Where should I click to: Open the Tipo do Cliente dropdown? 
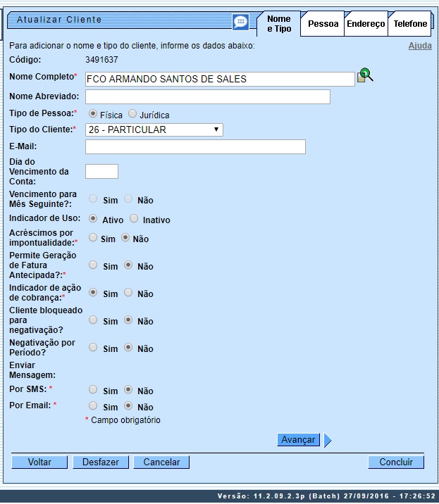click(154, 130)
